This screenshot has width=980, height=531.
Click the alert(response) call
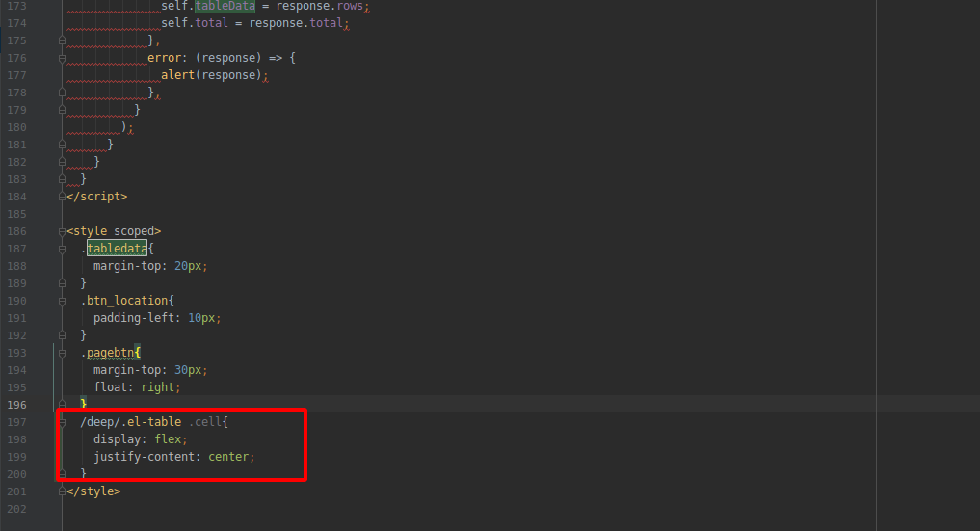[211, 75]
